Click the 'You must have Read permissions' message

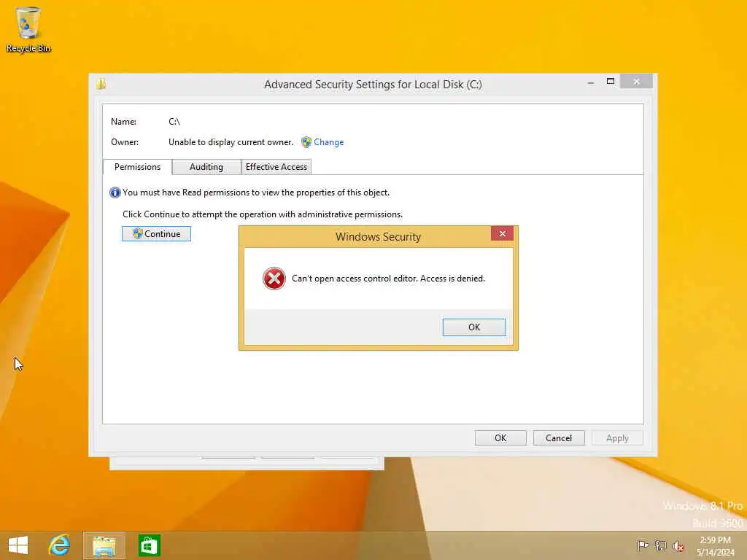click(256, 192)
